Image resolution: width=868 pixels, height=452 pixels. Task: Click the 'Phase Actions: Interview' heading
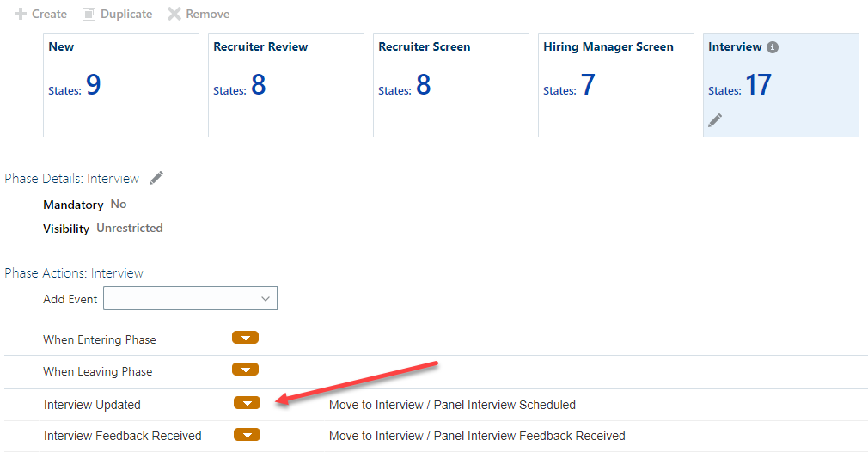[74, 272]
